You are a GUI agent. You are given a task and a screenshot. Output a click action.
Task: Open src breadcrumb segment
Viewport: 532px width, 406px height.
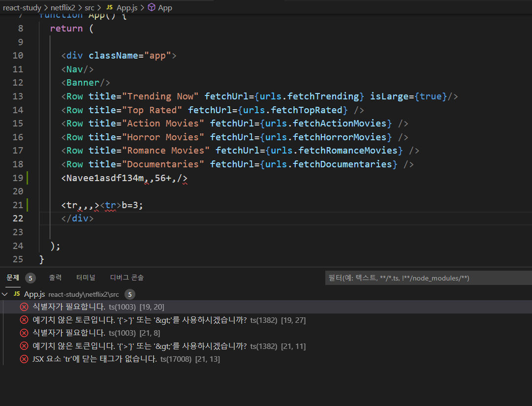click(89, 7)
